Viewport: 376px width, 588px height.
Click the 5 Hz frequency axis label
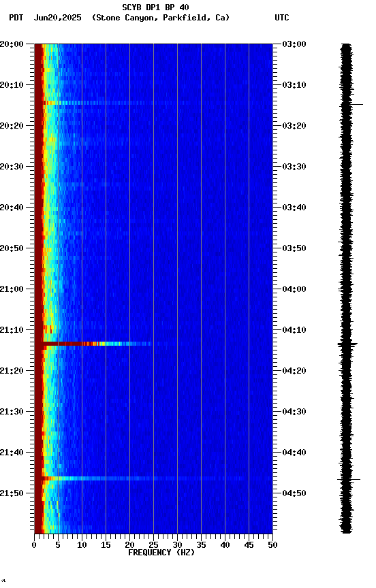click(58, 545)
